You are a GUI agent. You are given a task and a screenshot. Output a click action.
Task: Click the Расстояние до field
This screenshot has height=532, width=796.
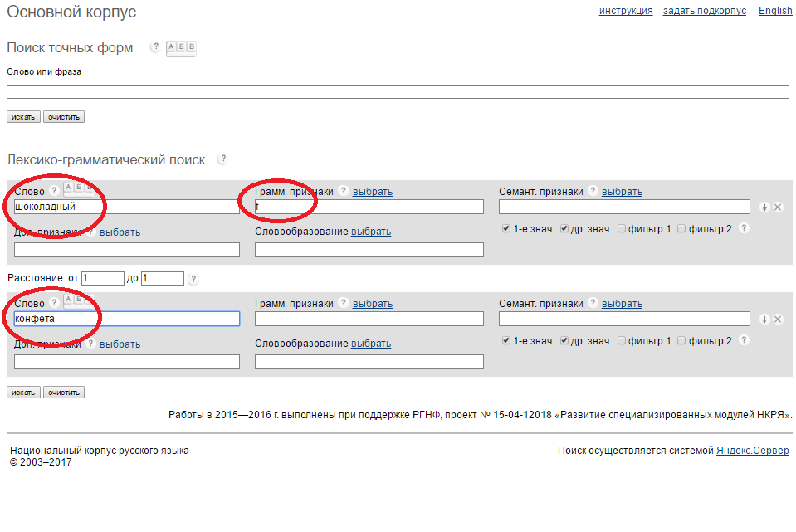(163, 278)
